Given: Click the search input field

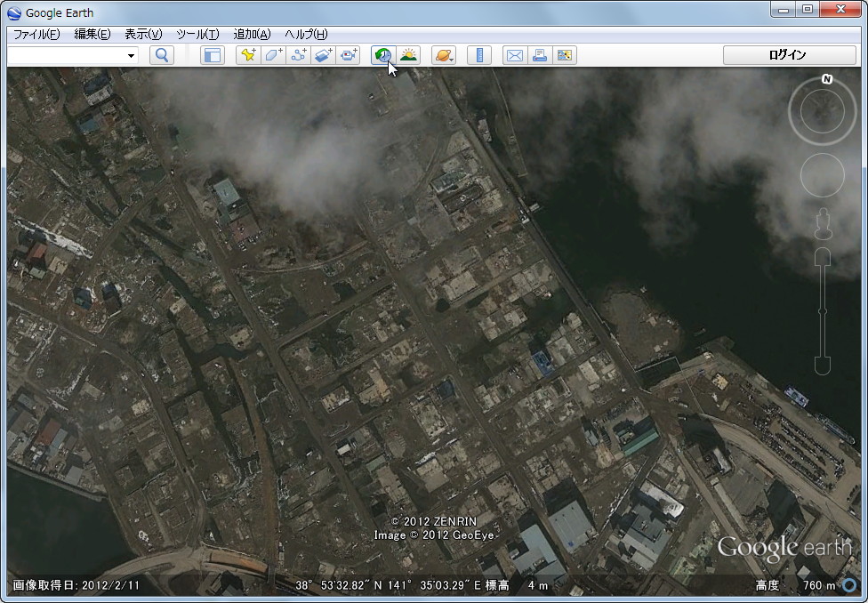Looking at the screenshot, I should point(67,55).
